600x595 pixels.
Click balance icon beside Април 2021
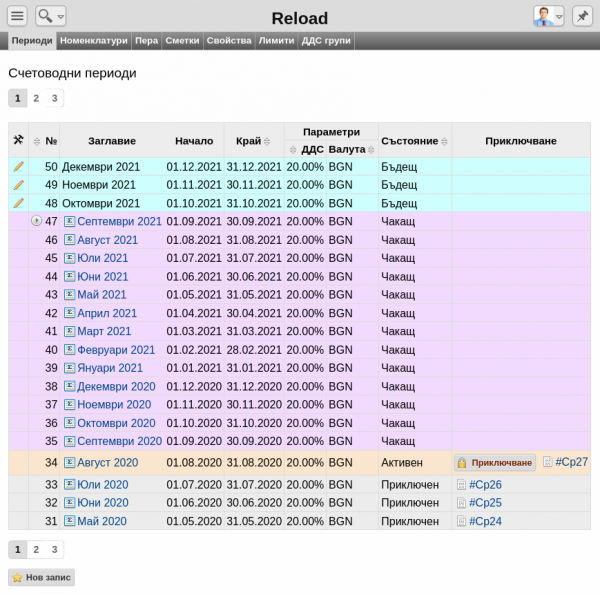pos(69,313)
